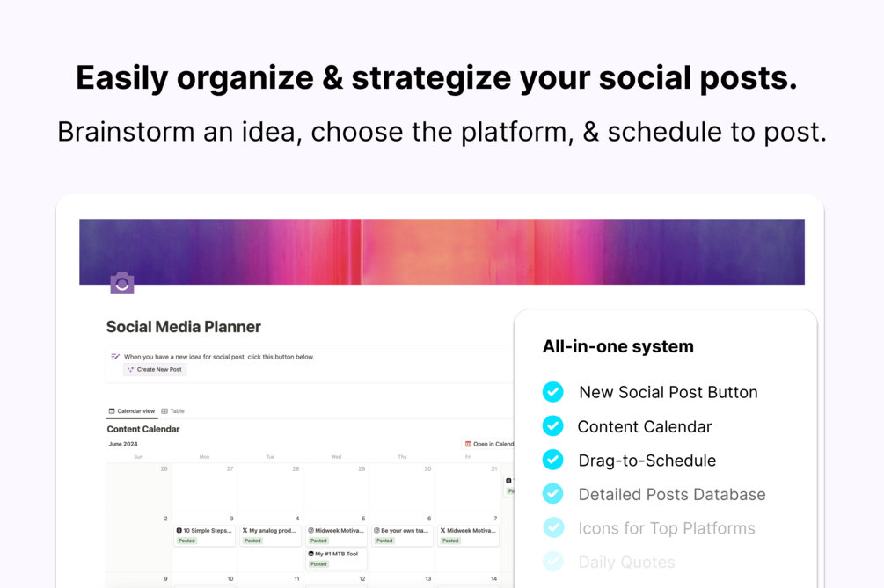Click the Instagram icon on Wednesday's Midweek Motivation post

coord(311,531)
